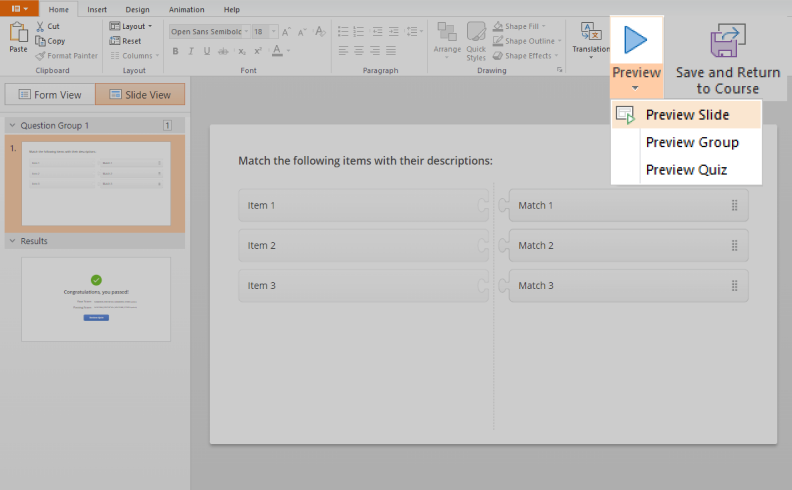The height and width of the screenshot is (490, 792).
Task: Click the Copy icon in Clipboard group
Action: 40,41
